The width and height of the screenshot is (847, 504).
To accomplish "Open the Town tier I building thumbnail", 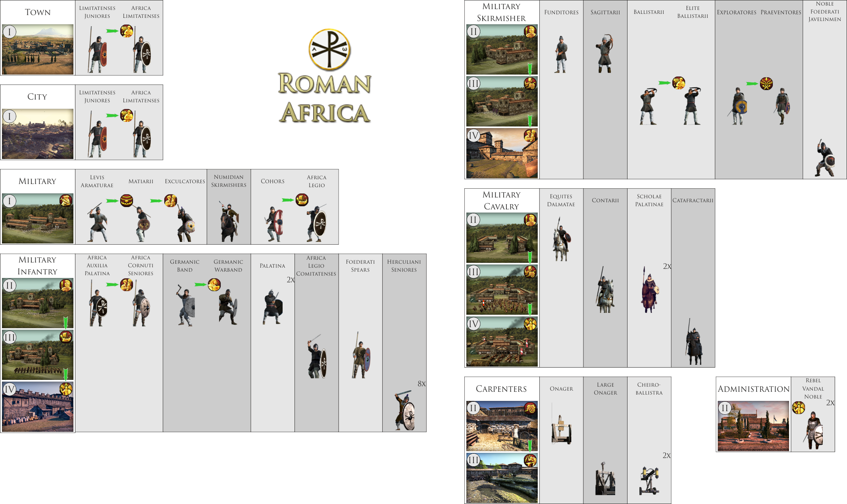I will [x=38, y=49].
